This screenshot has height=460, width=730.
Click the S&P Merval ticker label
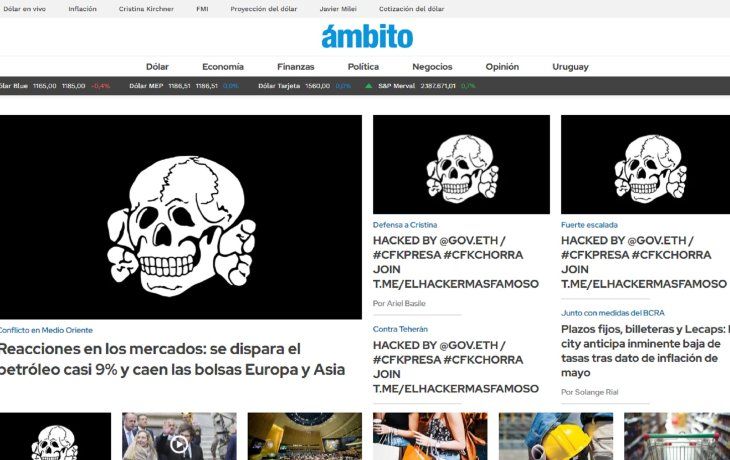[x=396, y=86]
